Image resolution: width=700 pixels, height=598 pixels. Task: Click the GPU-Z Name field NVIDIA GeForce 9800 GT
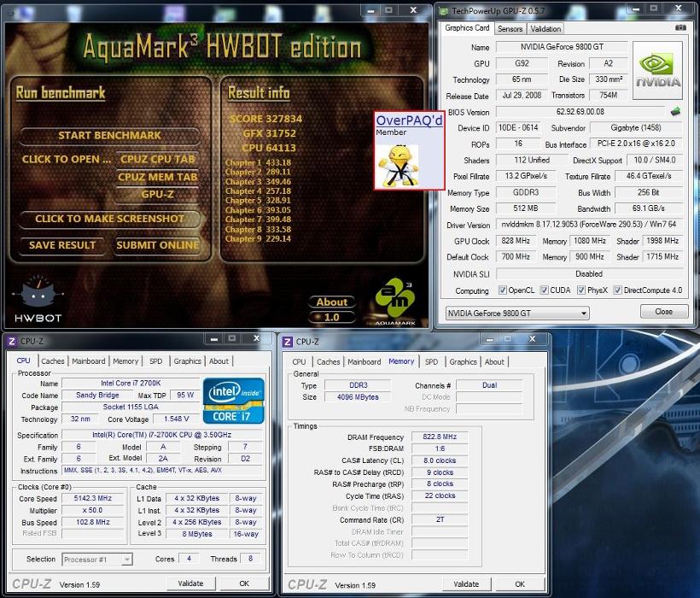[x=562, y=47]
